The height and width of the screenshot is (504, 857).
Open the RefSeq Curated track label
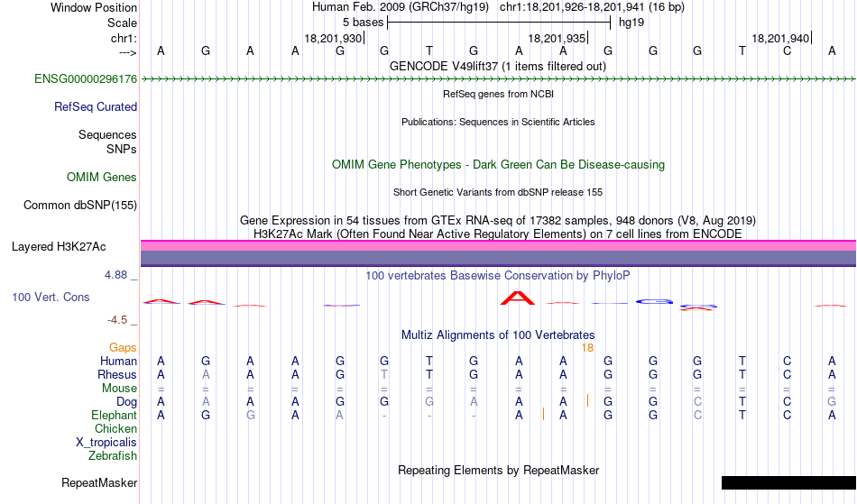[x=95, y=106]
